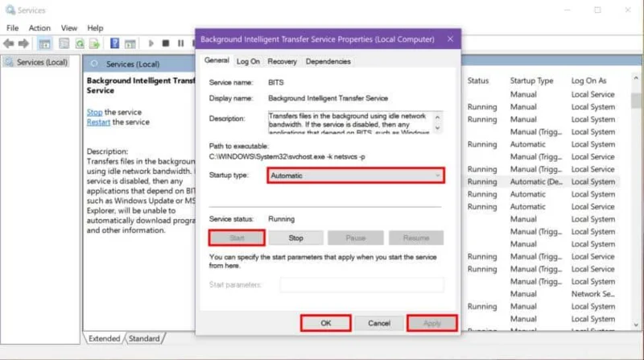Click the Automatic (De... startup type cell
Image resolution: width=644 pixels, height=360 pixels.
[536, 182]
